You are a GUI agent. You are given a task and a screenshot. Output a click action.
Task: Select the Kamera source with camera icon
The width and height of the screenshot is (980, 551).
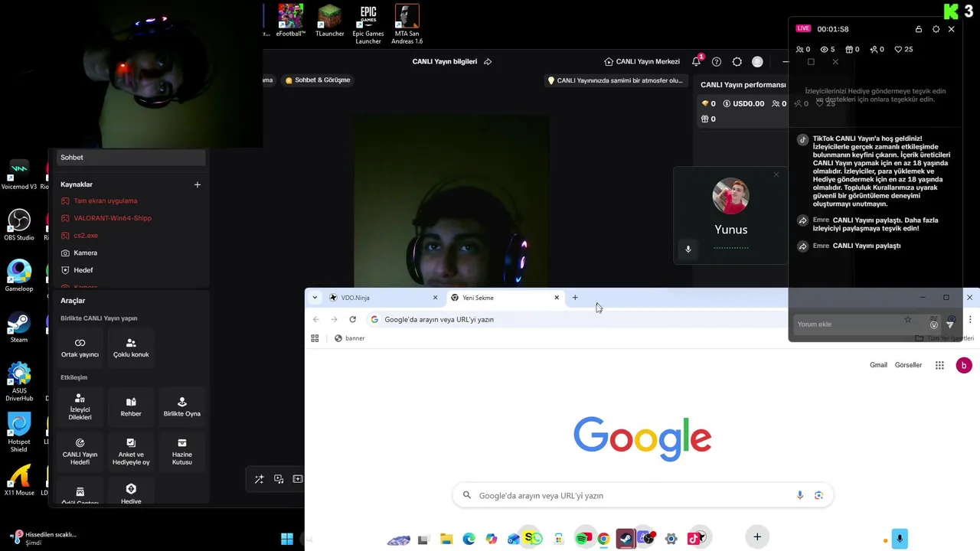pos(85,253)
